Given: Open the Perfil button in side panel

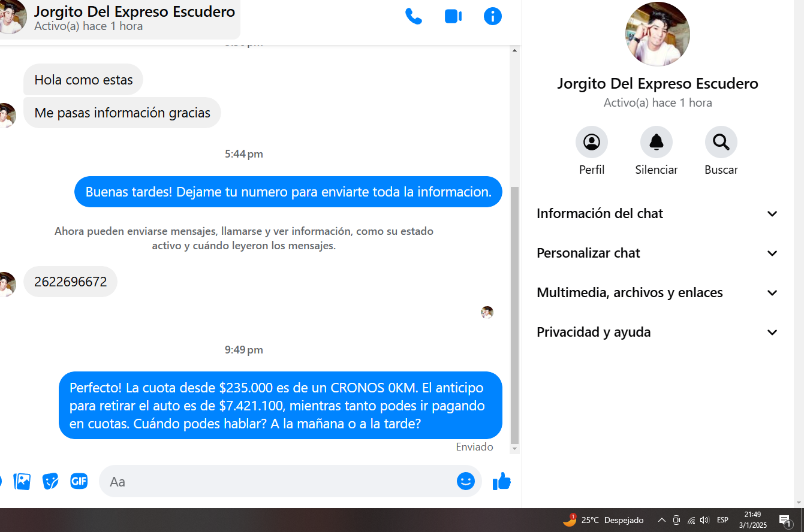Looking at the screenshot, I should (x=591, y=143).
